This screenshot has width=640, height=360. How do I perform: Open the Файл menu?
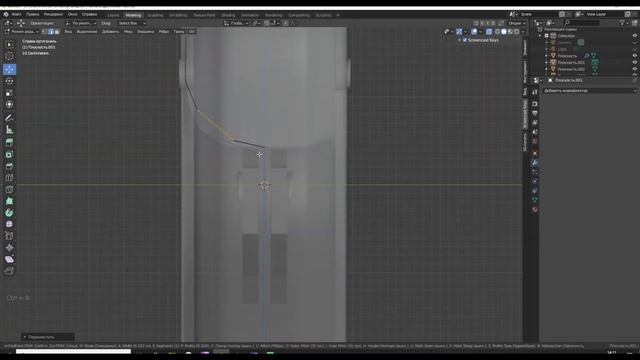(x=17, y=14)
